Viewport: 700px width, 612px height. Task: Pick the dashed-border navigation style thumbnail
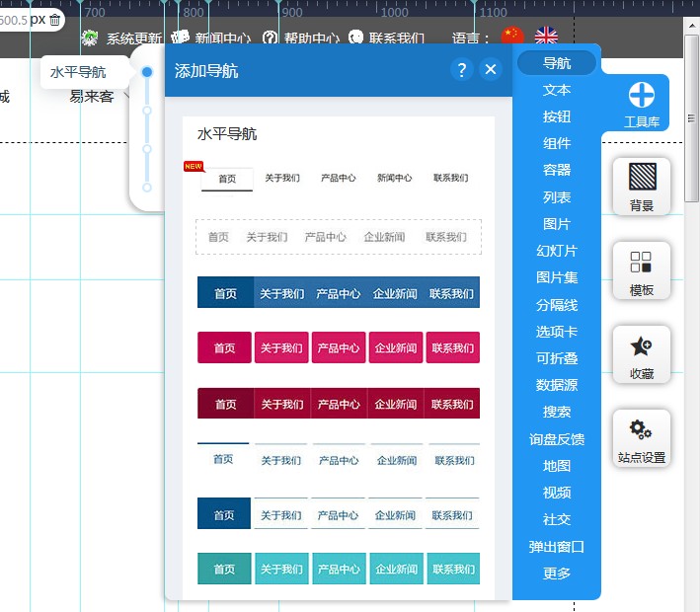click(339, 237)
